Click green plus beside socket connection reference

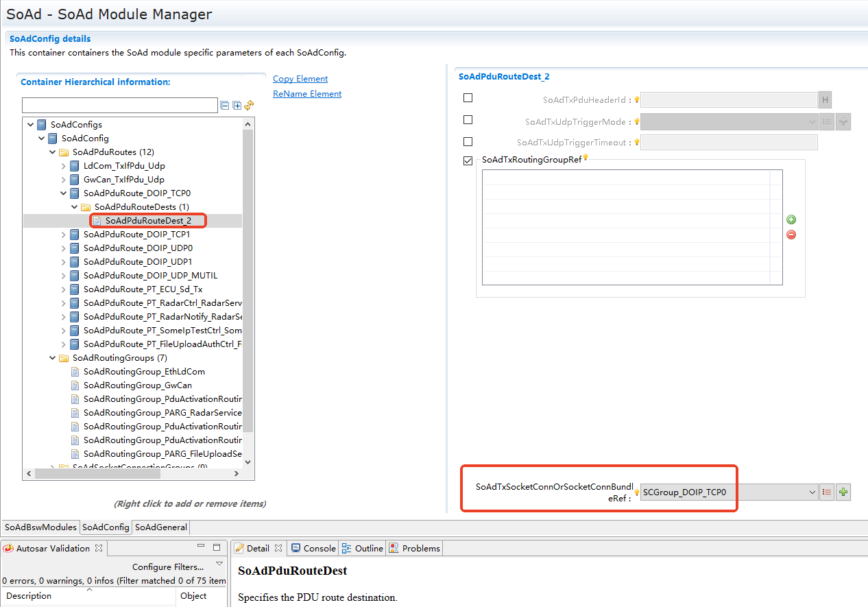click(x=843, y=492)
